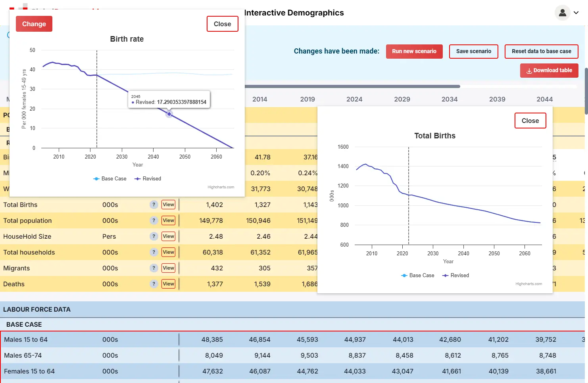Click the help icon for Total Births
588x383 pixels.
[154, 205]
